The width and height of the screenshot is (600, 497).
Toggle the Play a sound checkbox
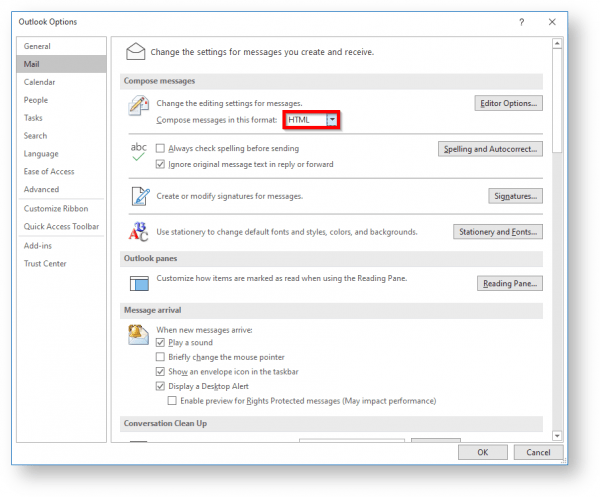click(160, 342)
